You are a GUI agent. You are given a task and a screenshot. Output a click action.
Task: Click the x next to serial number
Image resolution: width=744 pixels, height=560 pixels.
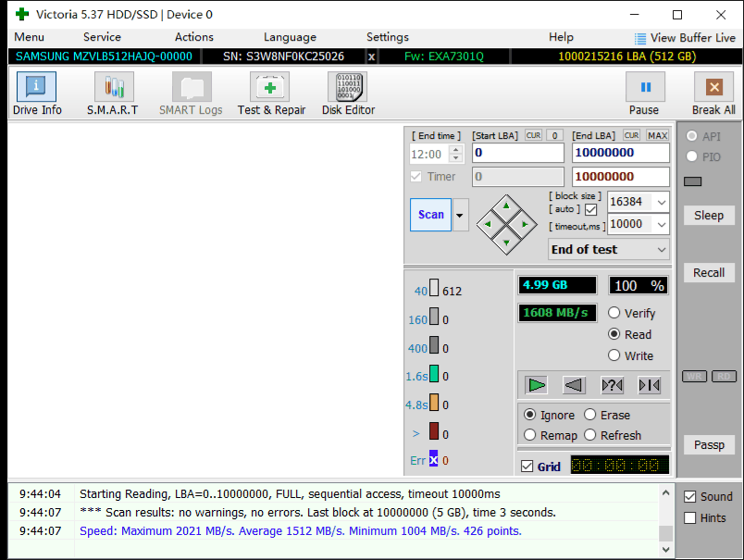371,57
